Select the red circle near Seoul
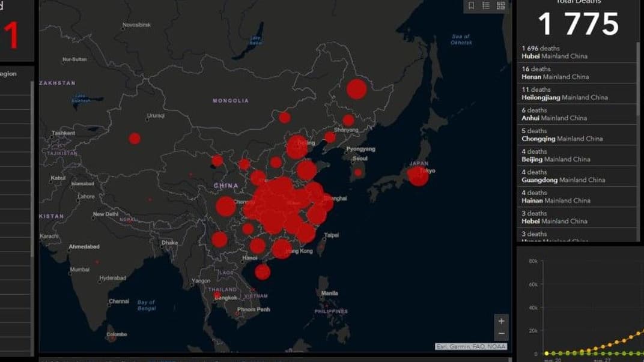 pyautogui.click(x=357, y=172)
